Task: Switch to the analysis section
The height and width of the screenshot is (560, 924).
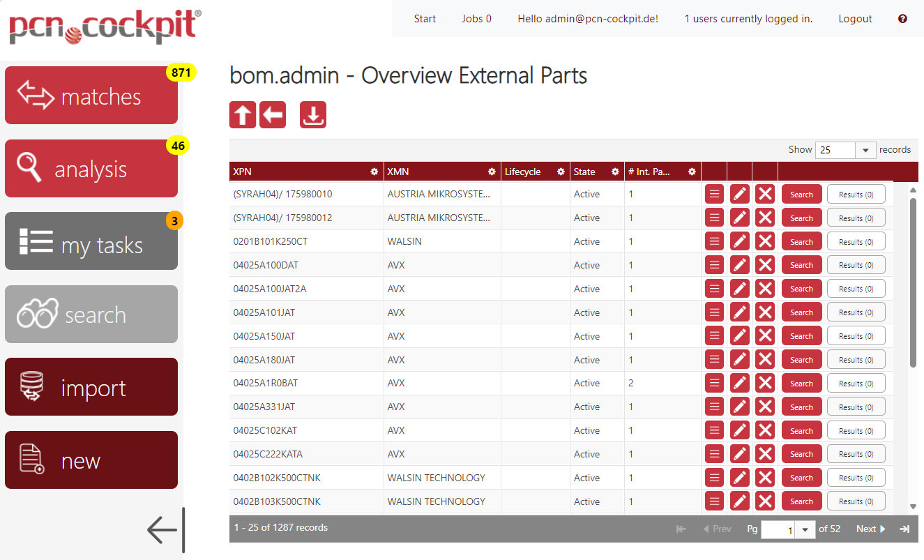Action: coord(91,168)
